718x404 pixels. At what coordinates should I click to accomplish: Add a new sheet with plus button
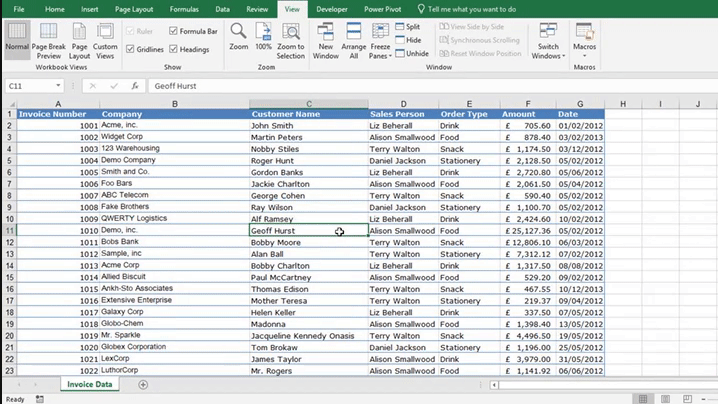(143, 385)
